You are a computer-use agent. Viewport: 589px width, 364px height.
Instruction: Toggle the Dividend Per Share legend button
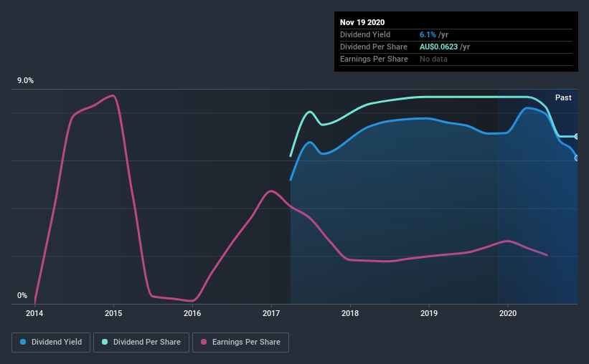[x=141, y=343]
